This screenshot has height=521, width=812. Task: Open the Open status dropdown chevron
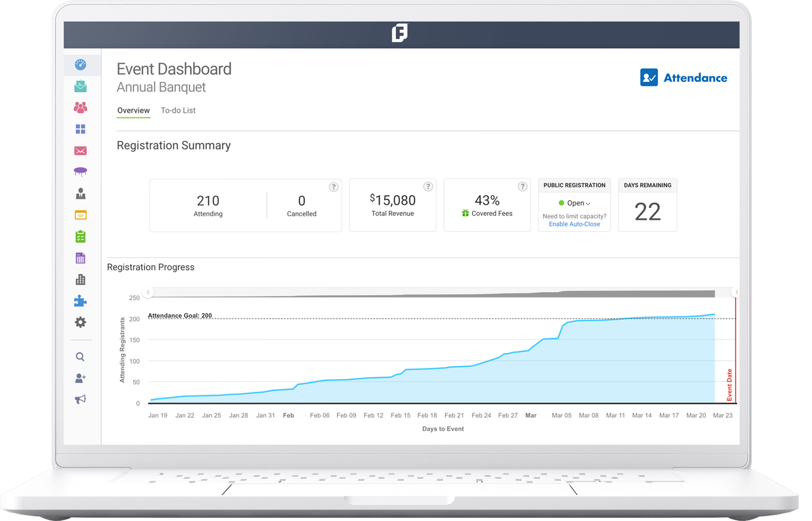588,203
